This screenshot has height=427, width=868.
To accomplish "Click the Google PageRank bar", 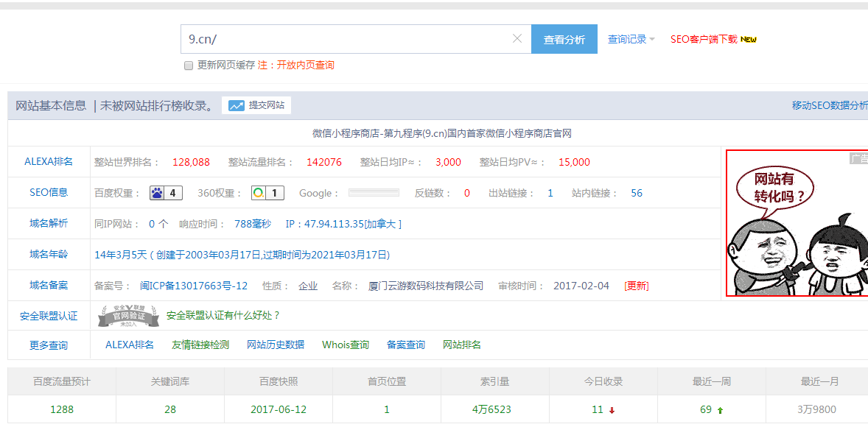I will pos(374,193).
